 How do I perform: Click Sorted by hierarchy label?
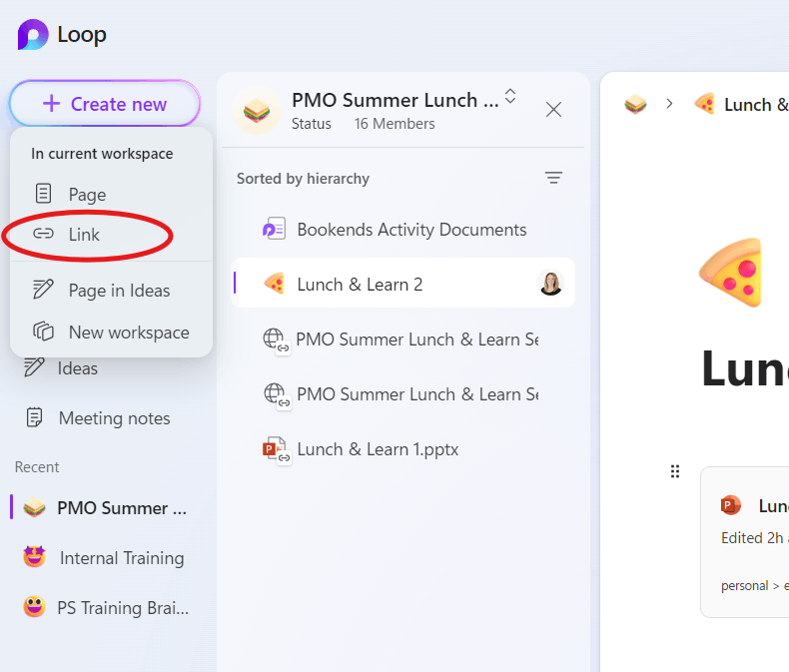pos(303,179)
